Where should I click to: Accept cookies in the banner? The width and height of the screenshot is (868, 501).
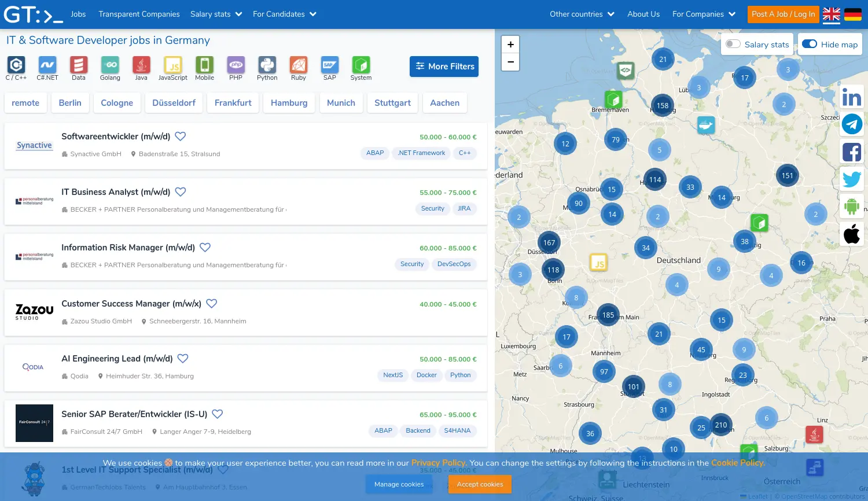click(x=480, y=484)
